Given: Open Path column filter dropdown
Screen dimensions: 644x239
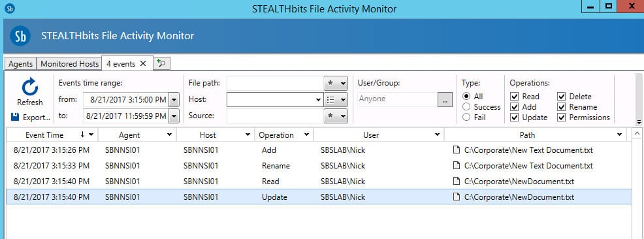Looking at the screenshot, I should pyautogui.click(x=619, y=135).
